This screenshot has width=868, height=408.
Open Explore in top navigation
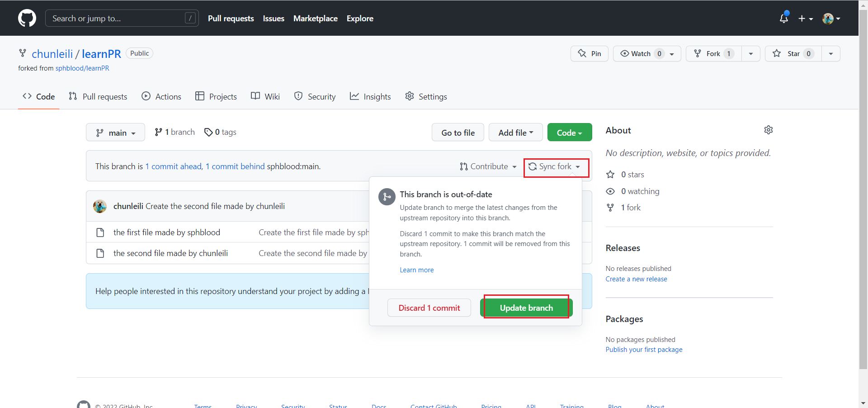point(360,18)
